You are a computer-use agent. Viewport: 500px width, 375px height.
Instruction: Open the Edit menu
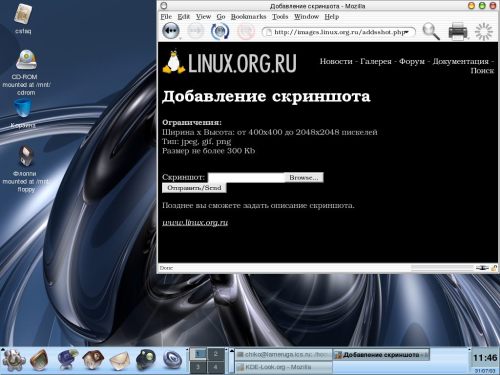(183, 16)
